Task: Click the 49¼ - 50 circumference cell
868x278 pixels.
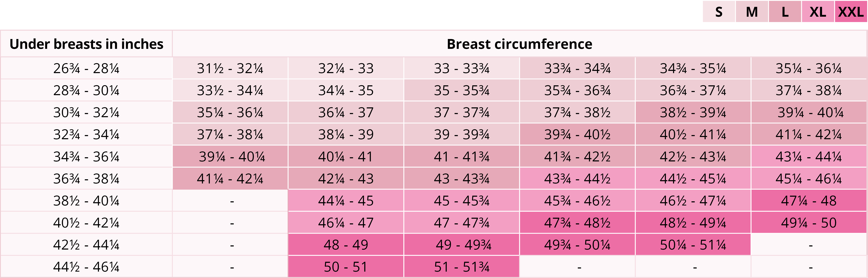Action: click(x=809, y=223)
